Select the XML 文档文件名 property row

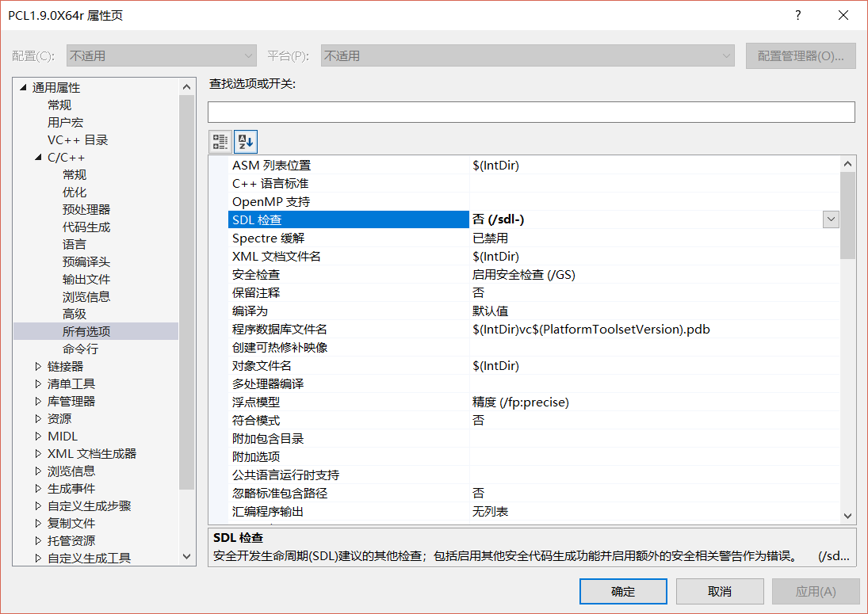(533, 256)
